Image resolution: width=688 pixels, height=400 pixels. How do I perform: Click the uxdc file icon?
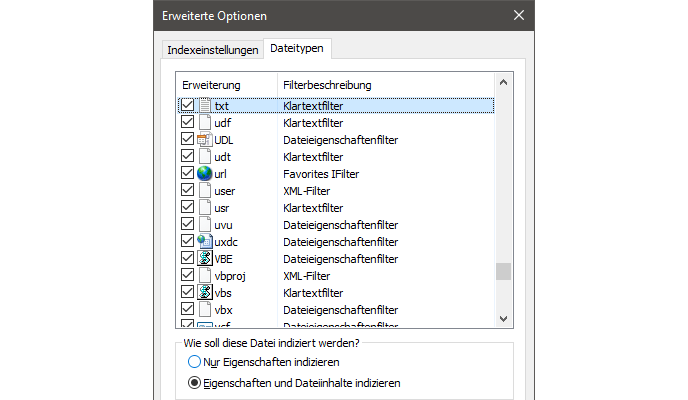click(205, 242)
